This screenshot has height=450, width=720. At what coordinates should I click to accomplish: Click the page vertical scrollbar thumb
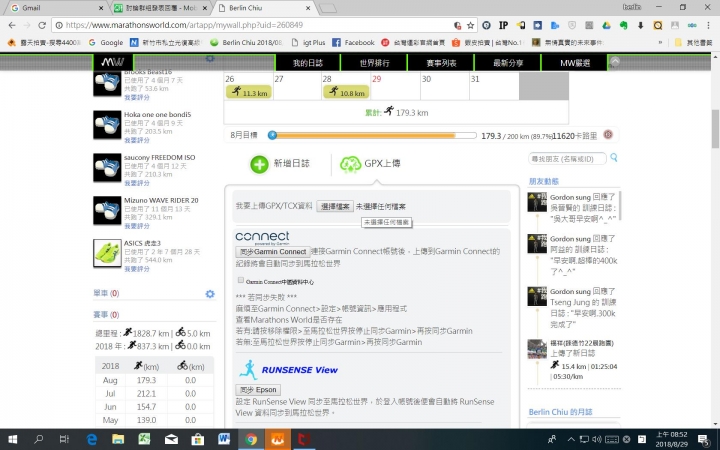(x=715, y=129)
